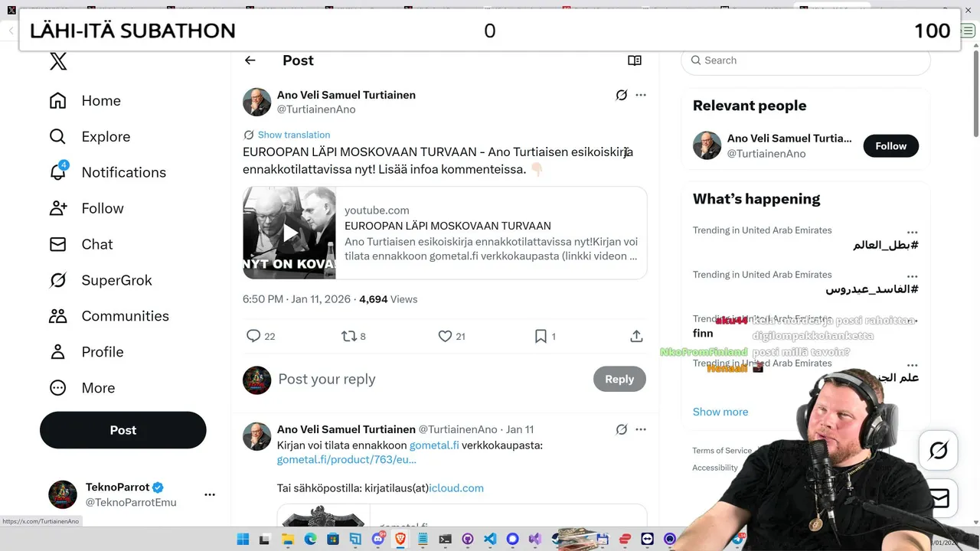This screenshot has height=551, width=980.
Task: Click the Reply button
Action: click(619, 379)
